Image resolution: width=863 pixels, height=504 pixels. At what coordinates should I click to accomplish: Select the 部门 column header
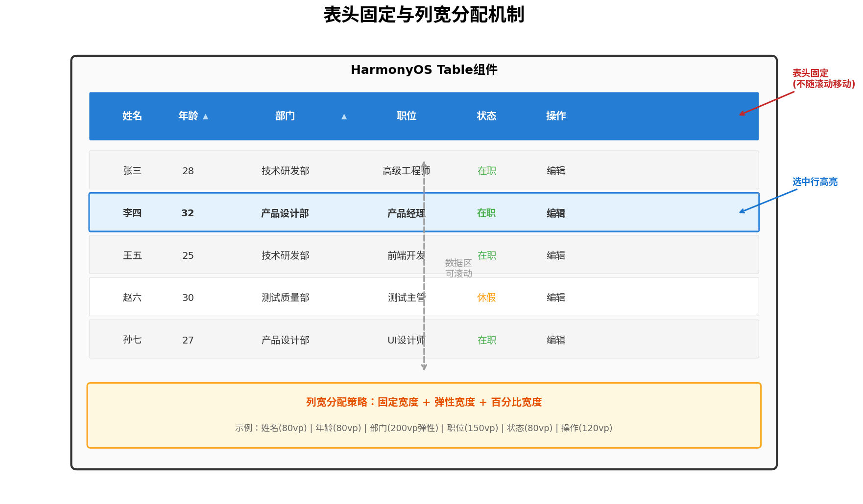(285, 116)
